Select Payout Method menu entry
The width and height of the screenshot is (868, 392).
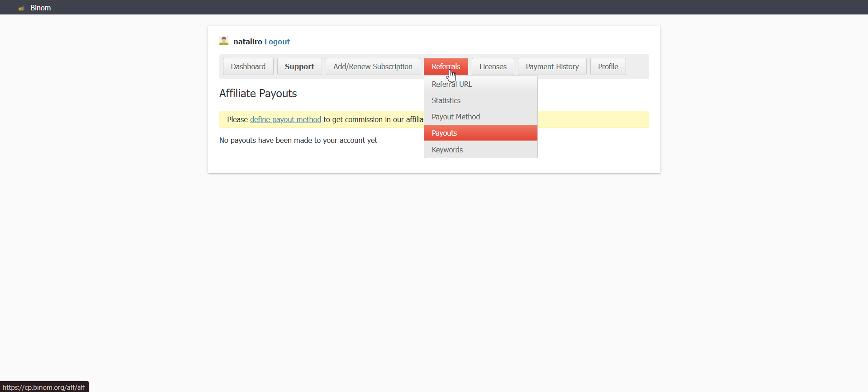[455, 117]
